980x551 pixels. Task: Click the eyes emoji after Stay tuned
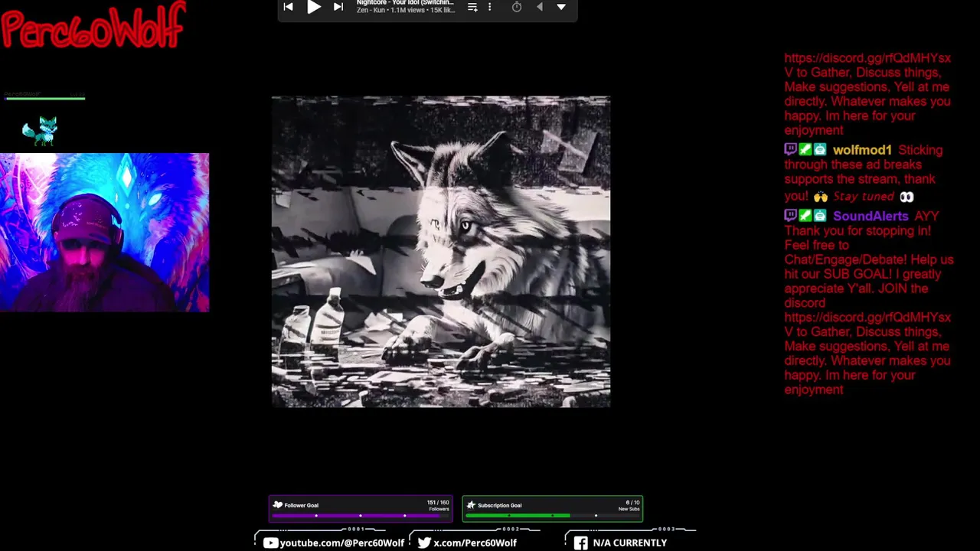click(906, 197)
